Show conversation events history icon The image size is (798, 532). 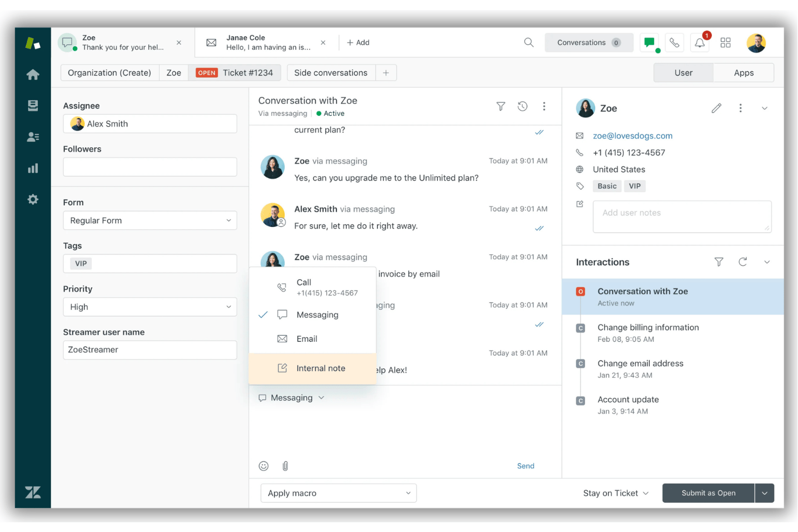(522, 107)
